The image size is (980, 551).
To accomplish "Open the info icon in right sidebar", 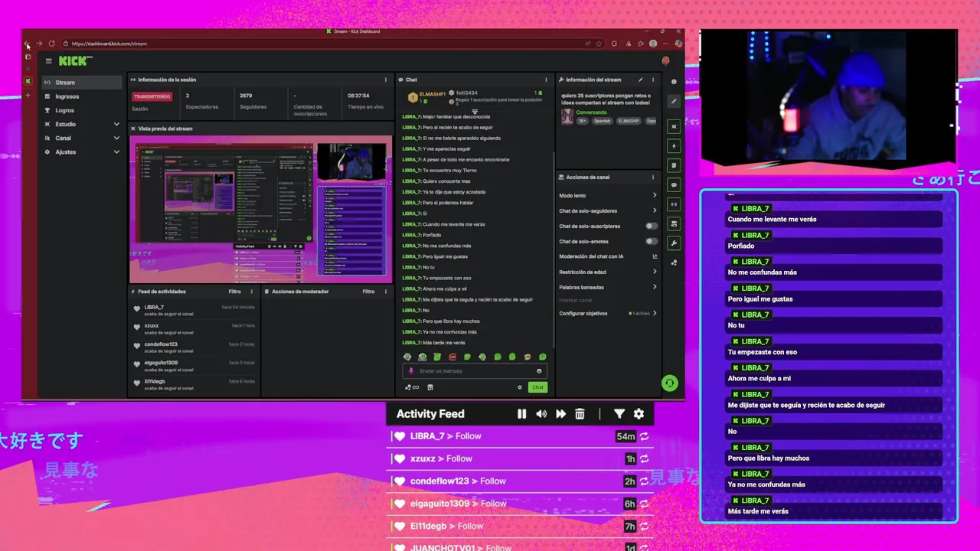I will (674, 82).
